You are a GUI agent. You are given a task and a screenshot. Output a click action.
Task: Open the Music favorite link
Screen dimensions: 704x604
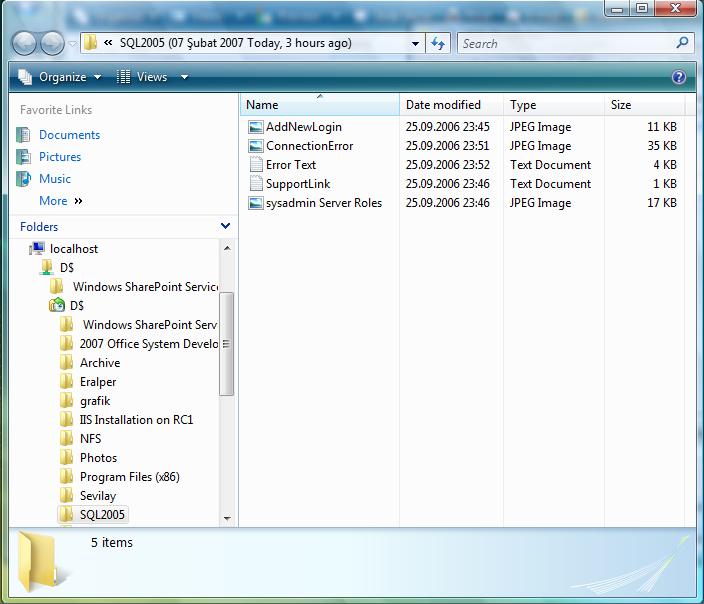55,179
